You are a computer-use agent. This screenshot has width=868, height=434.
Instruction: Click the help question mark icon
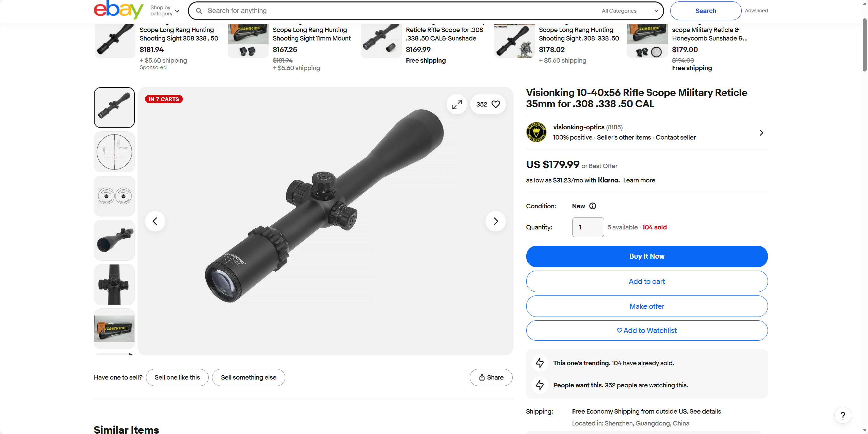(x=843, y=416)
